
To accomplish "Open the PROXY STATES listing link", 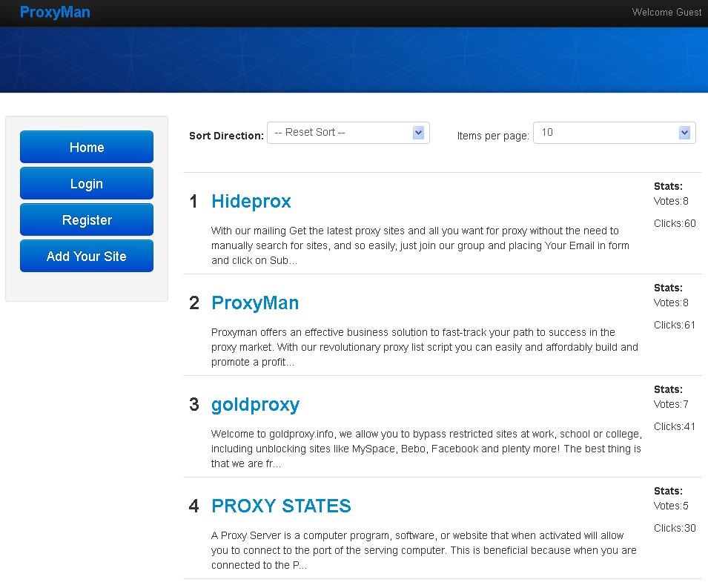I will (281, 506).
